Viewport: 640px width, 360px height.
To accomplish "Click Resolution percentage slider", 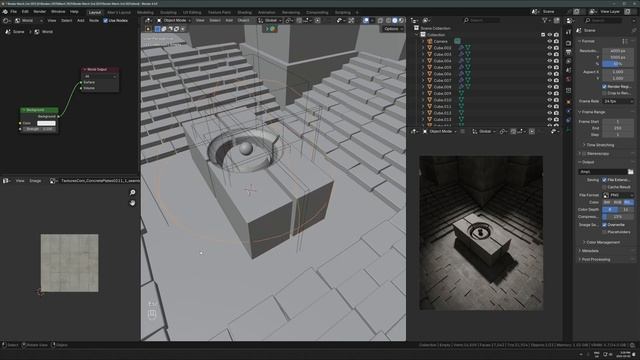I will pos(618,64).
